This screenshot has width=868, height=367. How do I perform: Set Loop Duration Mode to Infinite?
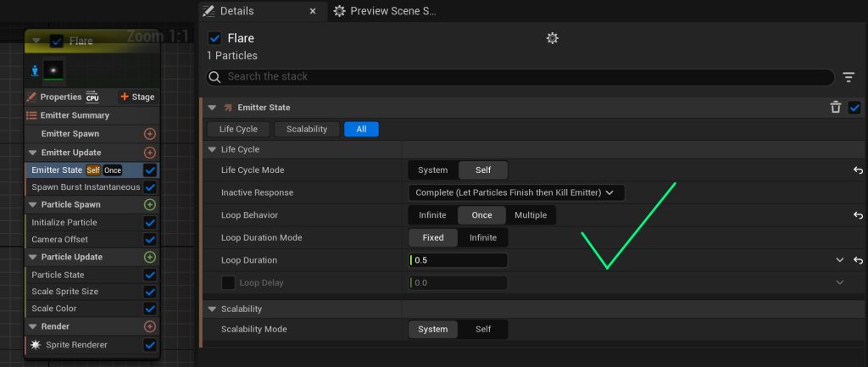tap(482, 237)
